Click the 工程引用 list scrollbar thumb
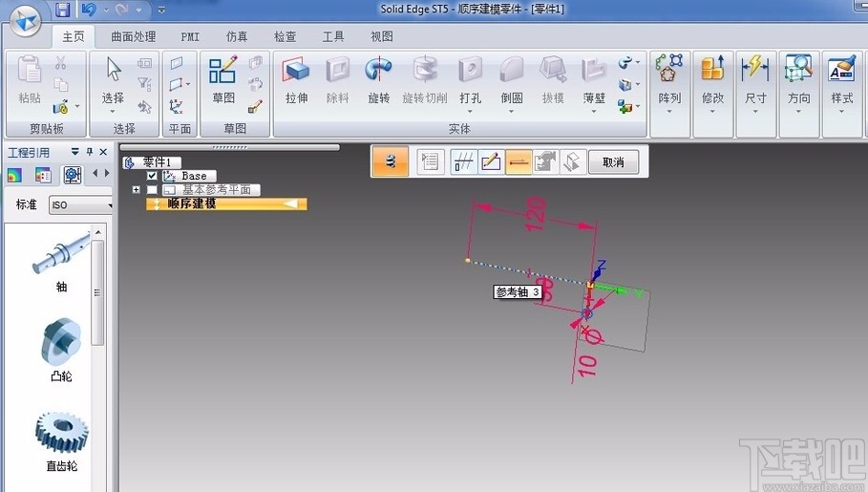Screen dimensions: 868x492 [x=98, y=292]
